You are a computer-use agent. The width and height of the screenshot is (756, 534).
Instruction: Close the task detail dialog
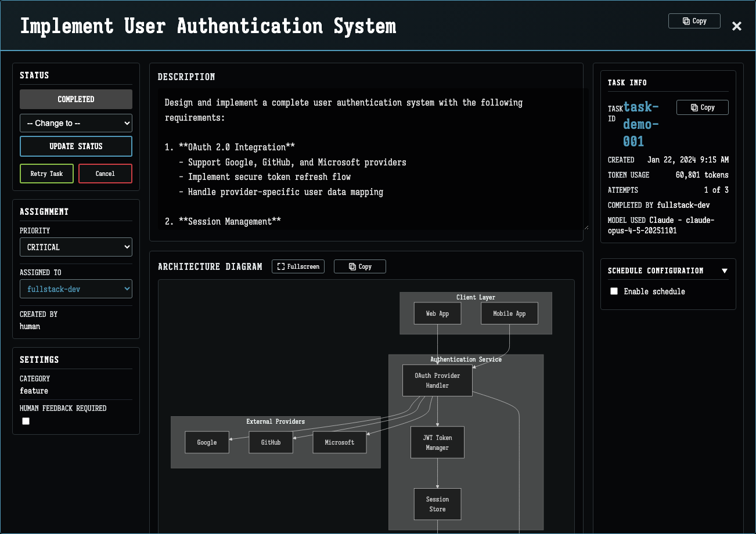(x=736, y=26)
